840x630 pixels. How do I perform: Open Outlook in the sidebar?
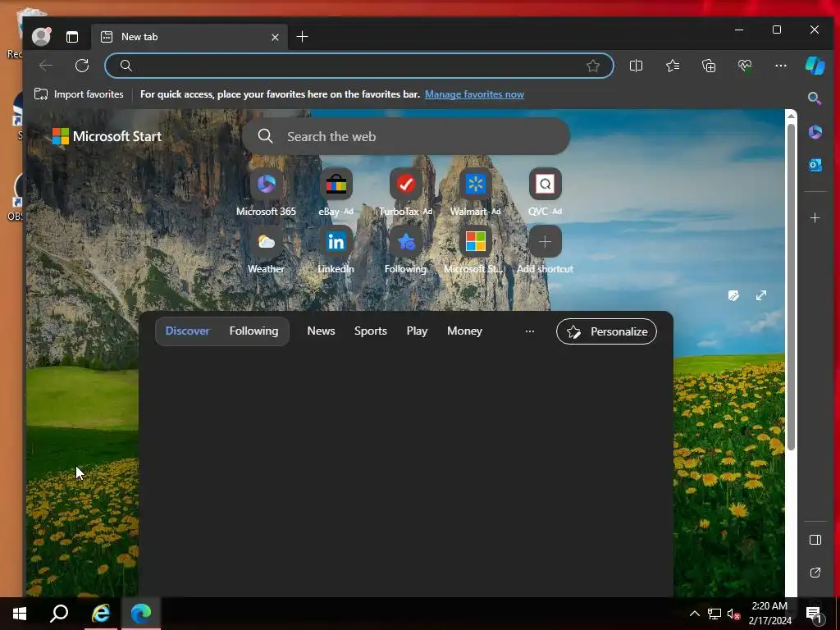815,165
